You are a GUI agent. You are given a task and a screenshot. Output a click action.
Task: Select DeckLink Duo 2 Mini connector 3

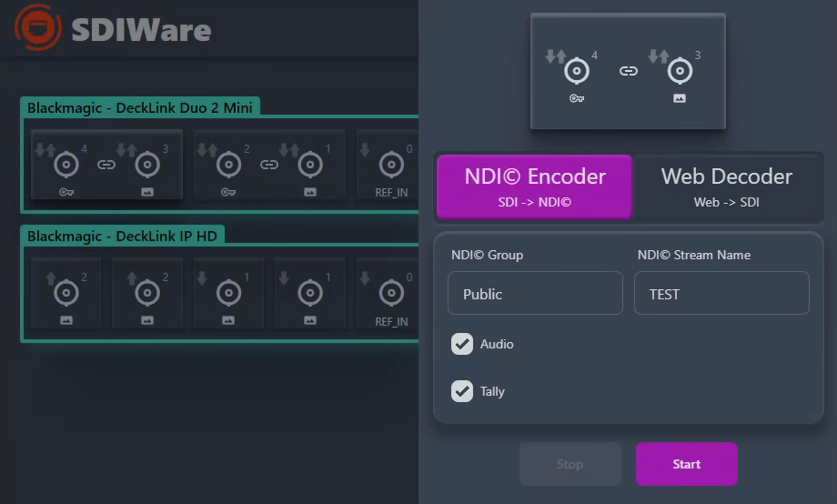(147, 165)
